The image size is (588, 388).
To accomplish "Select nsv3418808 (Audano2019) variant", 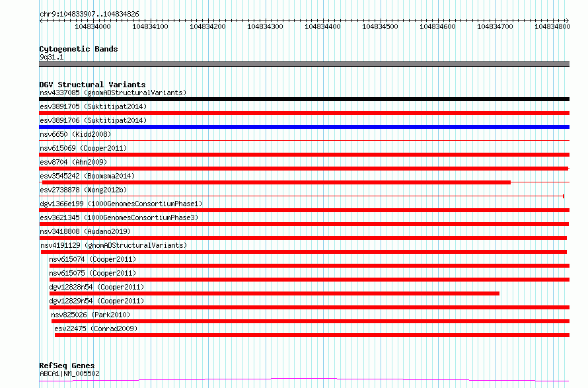I will coord(85,231).
